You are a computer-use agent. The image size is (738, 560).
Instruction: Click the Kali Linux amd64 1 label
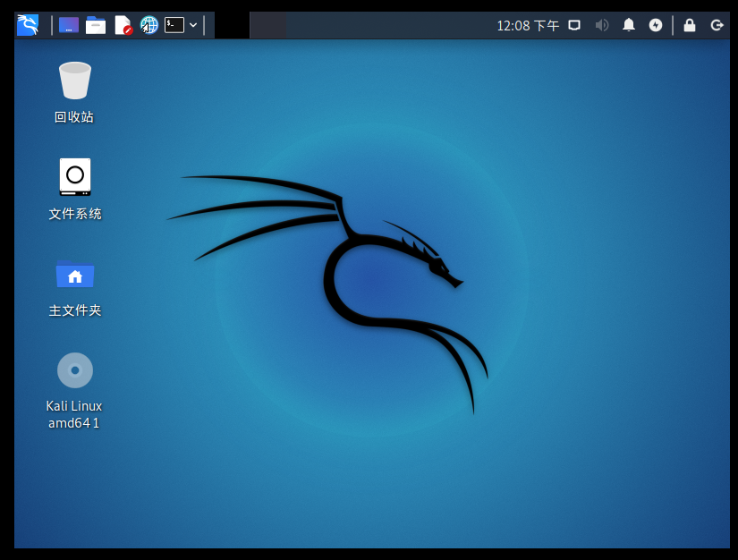point(74,414)
